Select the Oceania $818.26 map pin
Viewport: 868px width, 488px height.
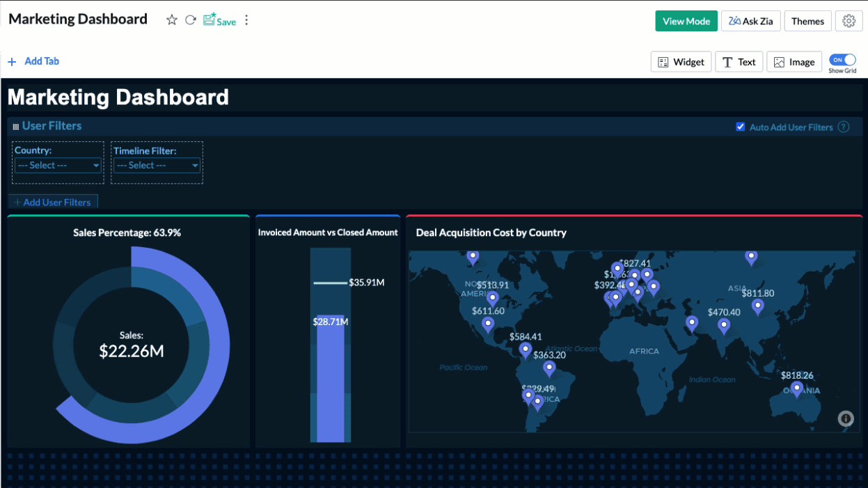(797, 389)
